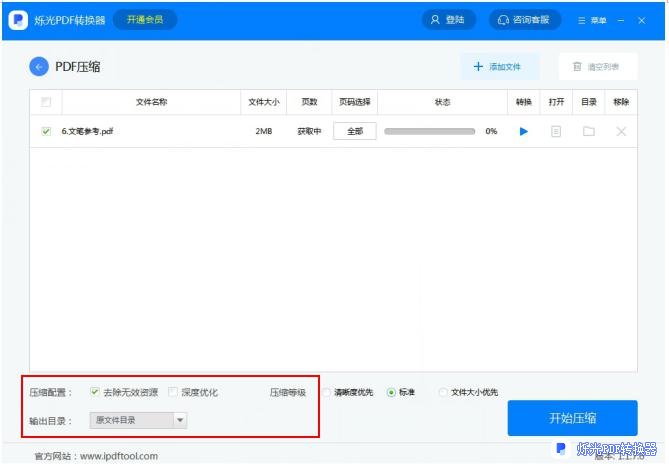
Task: Toggle the select-all checkbox in table header
Action: [46, 102]
